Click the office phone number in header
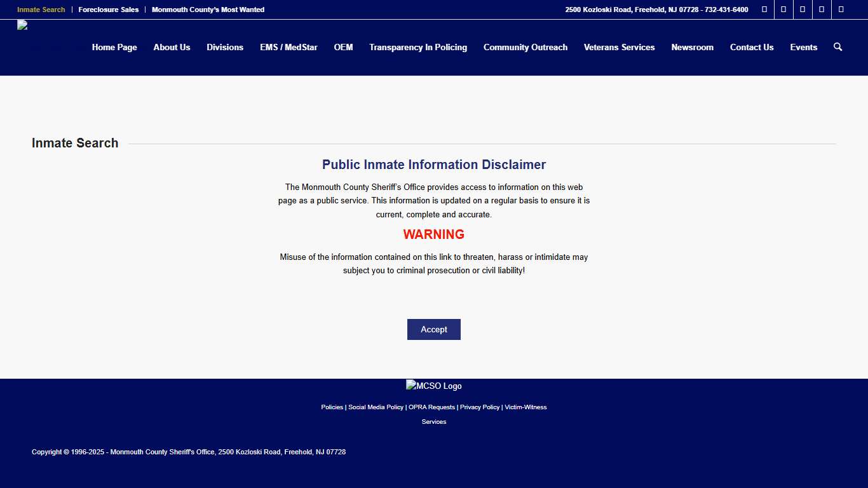The height and width of the screenshot is (488, 868). (726, 10)
